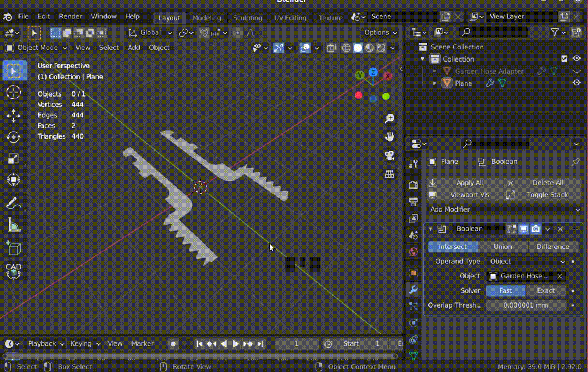Select the Modifier Properties wrench icon
Viewport: 588px width, 372px height.
click(413, 289)
